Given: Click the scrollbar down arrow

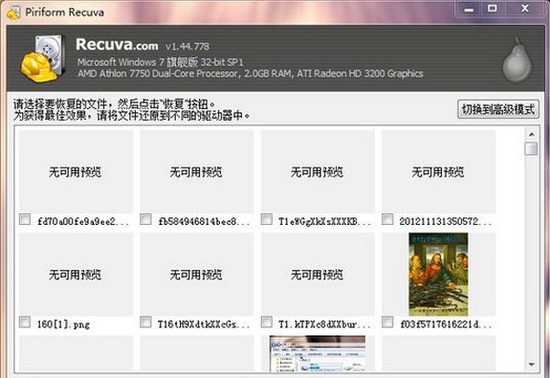Looking at the screenshot, I should (x=531, y=365).
